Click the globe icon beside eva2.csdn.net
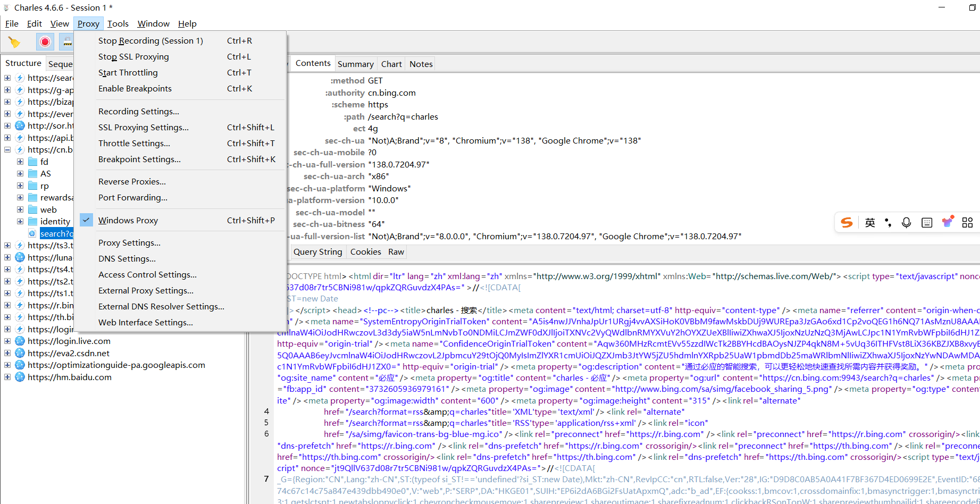 (x=20, y=353)
